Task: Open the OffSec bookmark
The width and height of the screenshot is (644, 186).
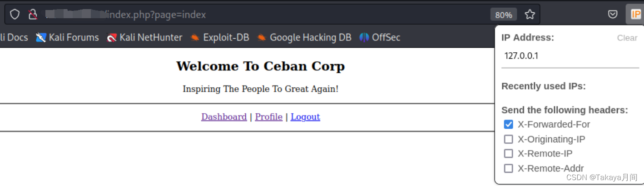Action: [380, 37]
